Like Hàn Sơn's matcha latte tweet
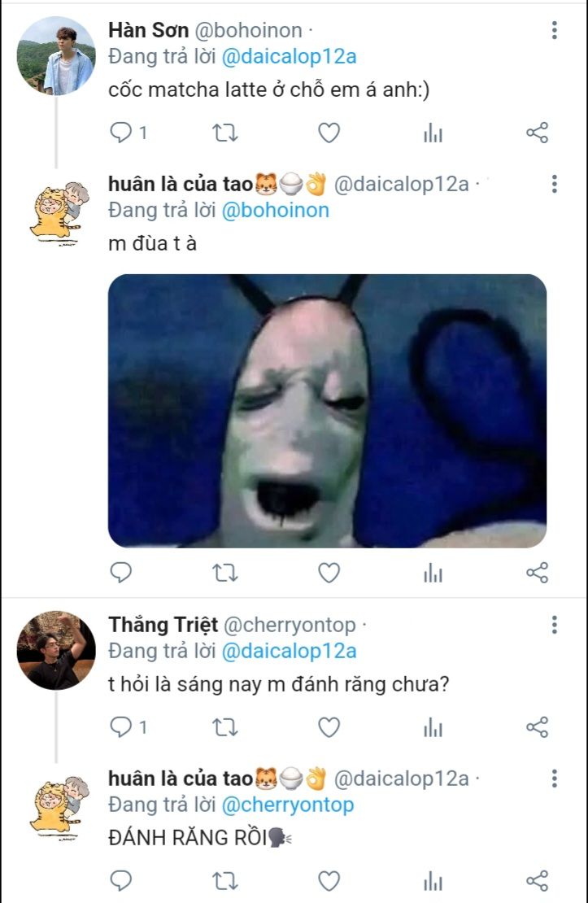 [329, 133]
